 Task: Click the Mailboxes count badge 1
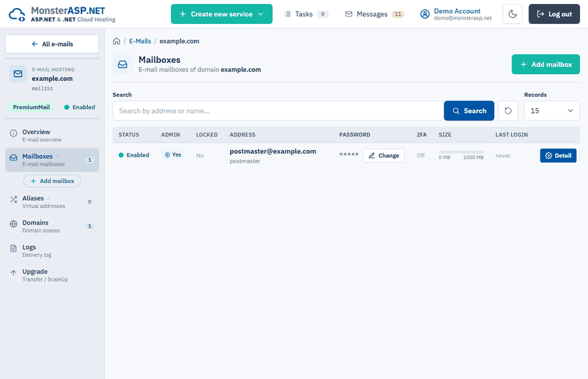click(x=90, y=160)
